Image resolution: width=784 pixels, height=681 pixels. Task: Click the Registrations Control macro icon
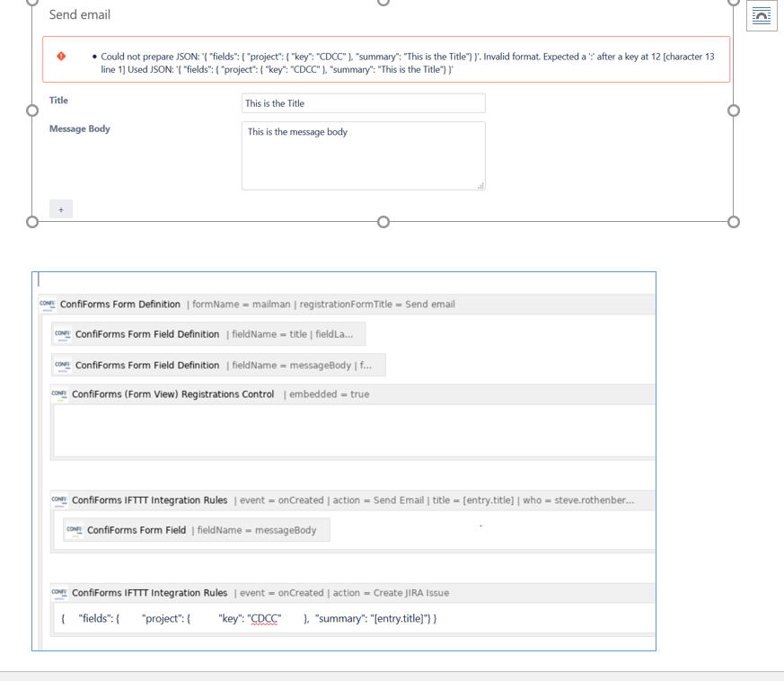point(59,394)
